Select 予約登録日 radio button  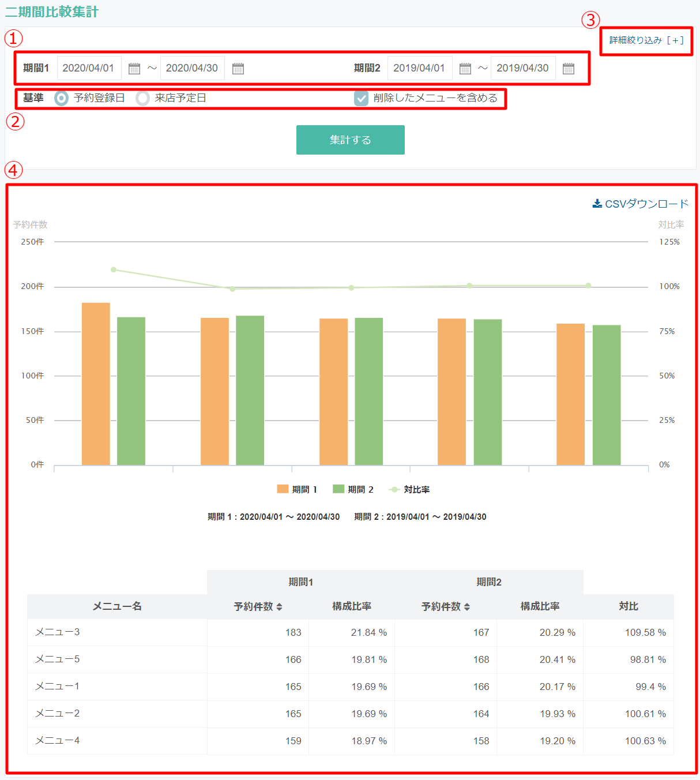point(61,98)
